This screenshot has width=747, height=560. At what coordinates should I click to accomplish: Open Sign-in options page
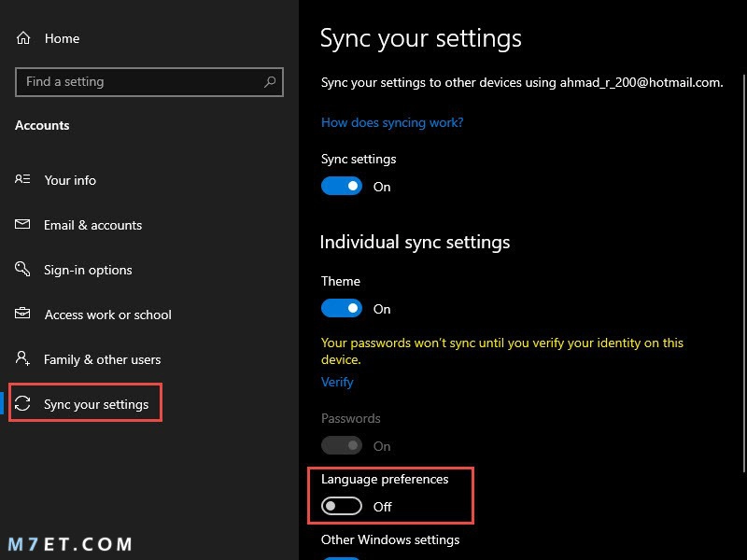tap(88, 270)
